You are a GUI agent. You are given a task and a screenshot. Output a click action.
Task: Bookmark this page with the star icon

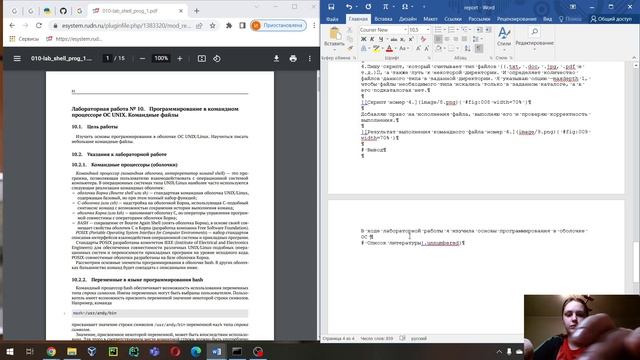coord(213,25)
